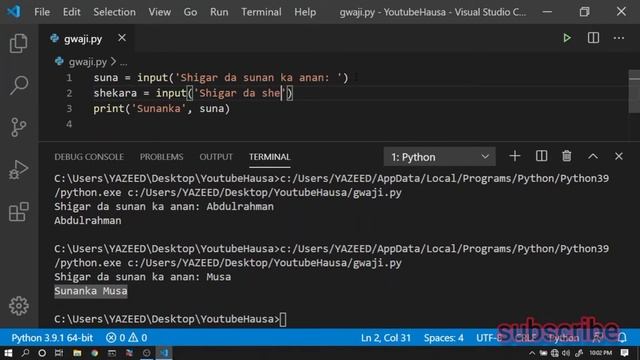This screenshot has width=640, height=360.
Task: Open the Extensions view
Action: pyautogui.click(x=19, y=212)
